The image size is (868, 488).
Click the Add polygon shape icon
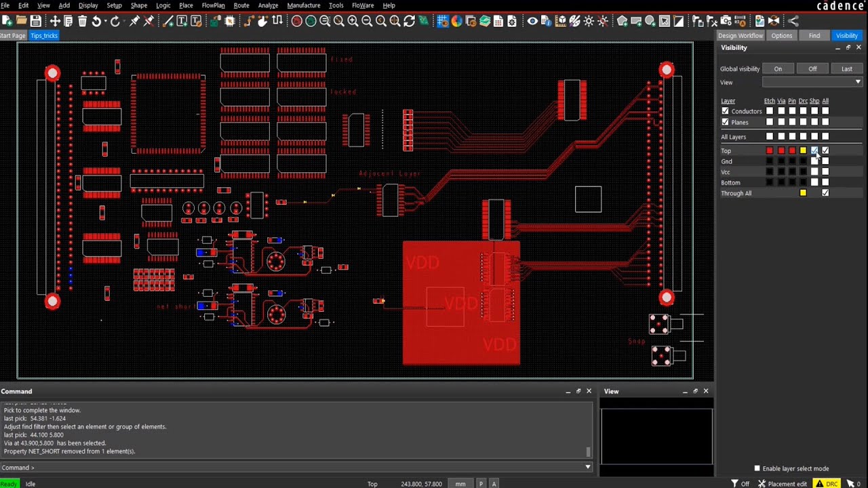click(622, 21)
